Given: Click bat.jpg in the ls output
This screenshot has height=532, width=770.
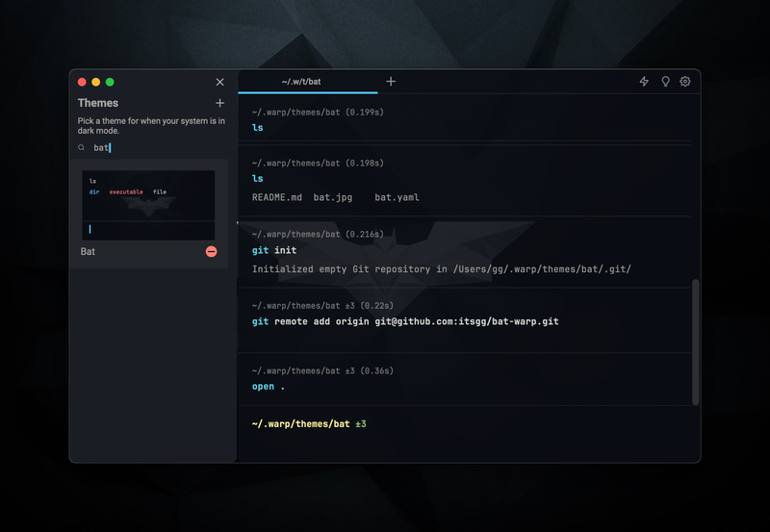Looking at the screenshot, I should point(332,197).
